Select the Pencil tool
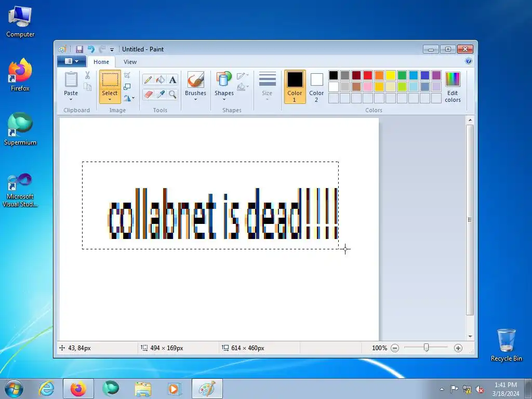The width and height of the screenshot is (532, 399). point(148,79)
